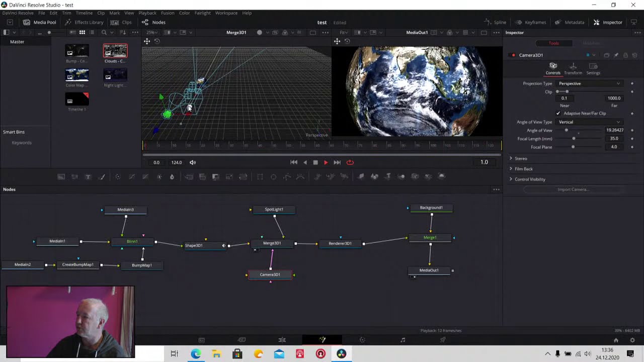
Task: Open the Fairlight page music note icon
Action: [x=403, y=340]
